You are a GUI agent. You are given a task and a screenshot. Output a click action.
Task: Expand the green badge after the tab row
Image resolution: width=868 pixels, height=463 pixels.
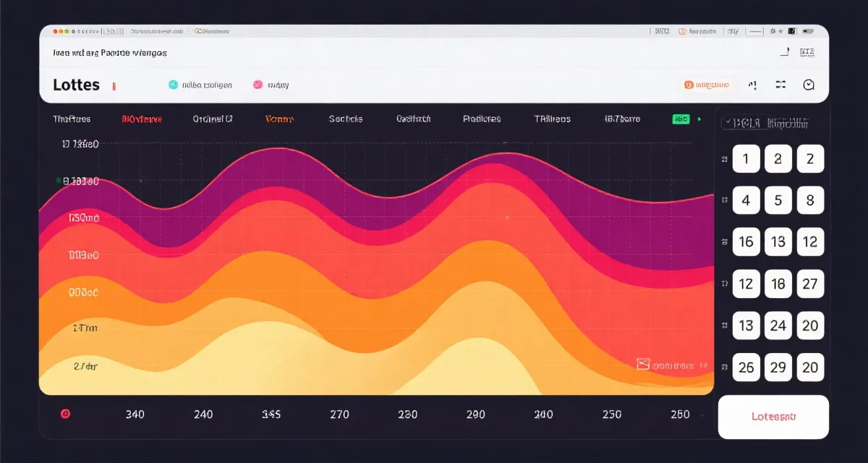pos(681,119)
